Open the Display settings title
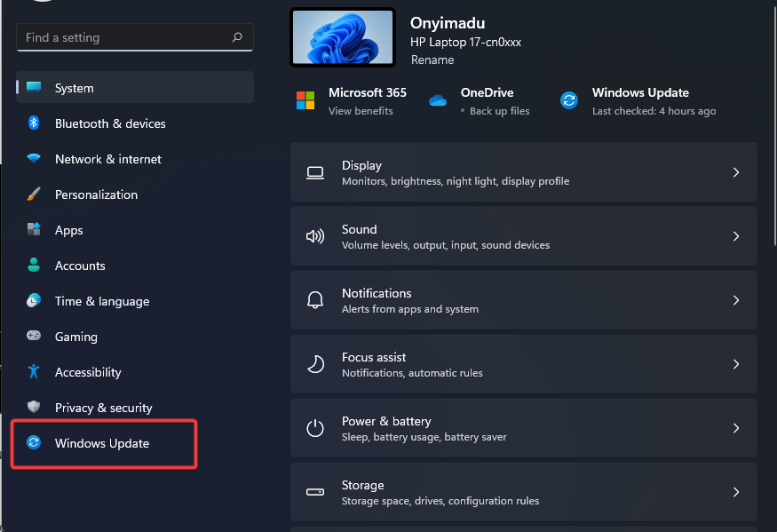Screen dimensions: 777x532 (x=361, y=165)
